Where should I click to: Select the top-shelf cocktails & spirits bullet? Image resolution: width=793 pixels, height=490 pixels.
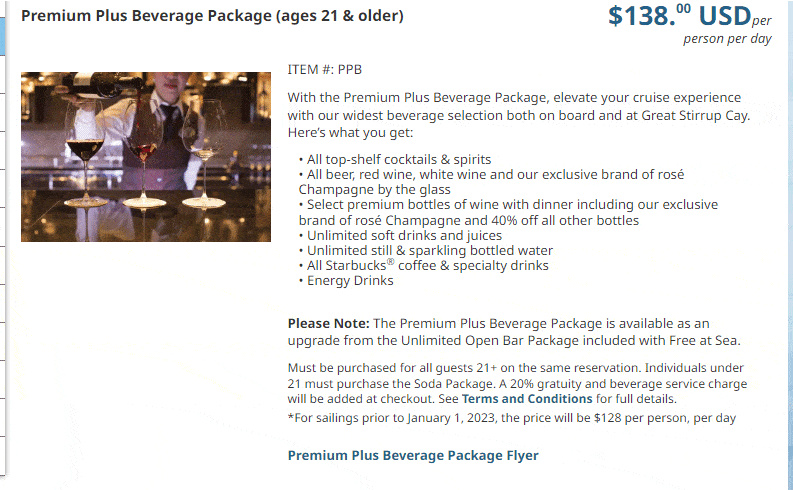[394, 159]
